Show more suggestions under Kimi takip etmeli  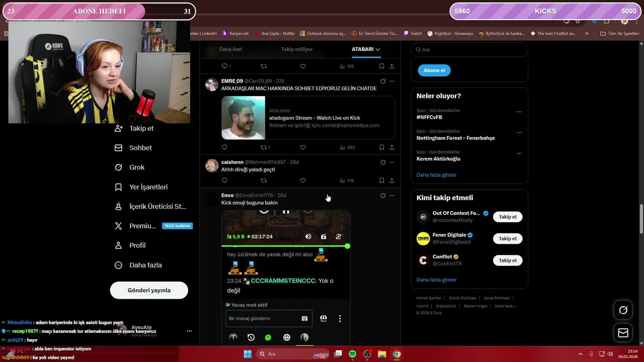point(436,280)
